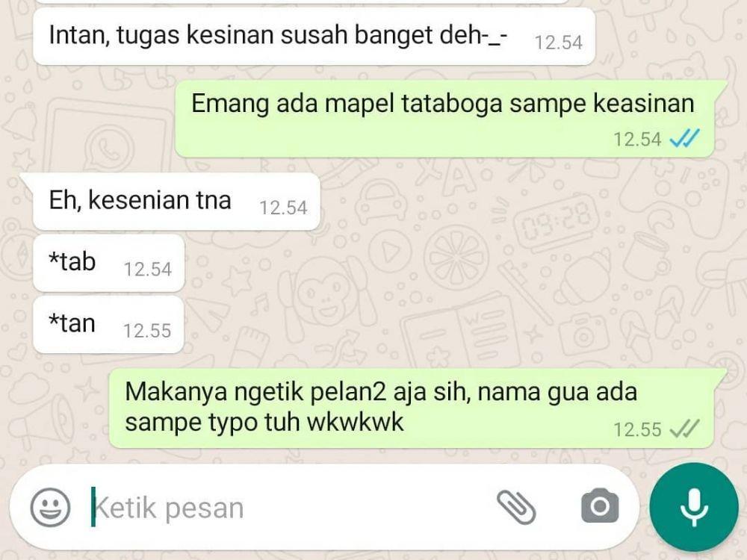The width and height of the screenshot is (747, 560).
Task: Select the 'Emang ada mapel tataboga' message bubble
Action: [x=444, y=119]
